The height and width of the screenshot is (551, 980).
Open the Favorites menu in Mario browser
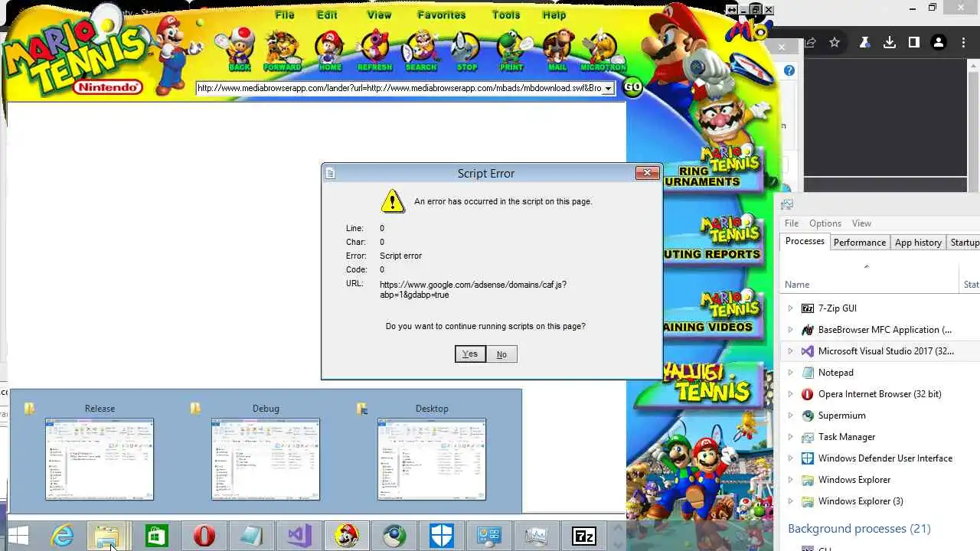click(x=442, y=15)
